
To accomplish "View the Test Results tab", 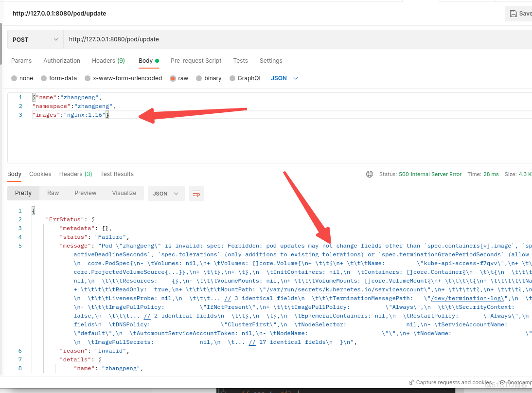I will [x=116, y=174].
